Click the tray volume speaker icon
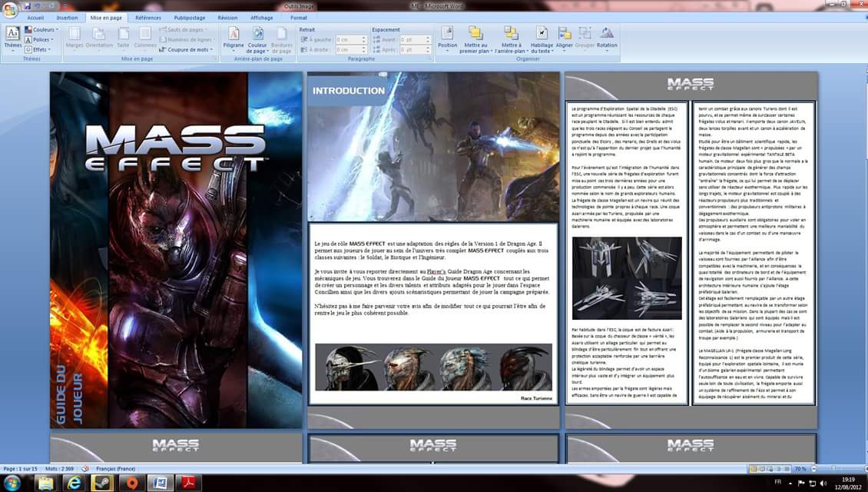Viewport: 868px width, 492px height. (823, 483)
